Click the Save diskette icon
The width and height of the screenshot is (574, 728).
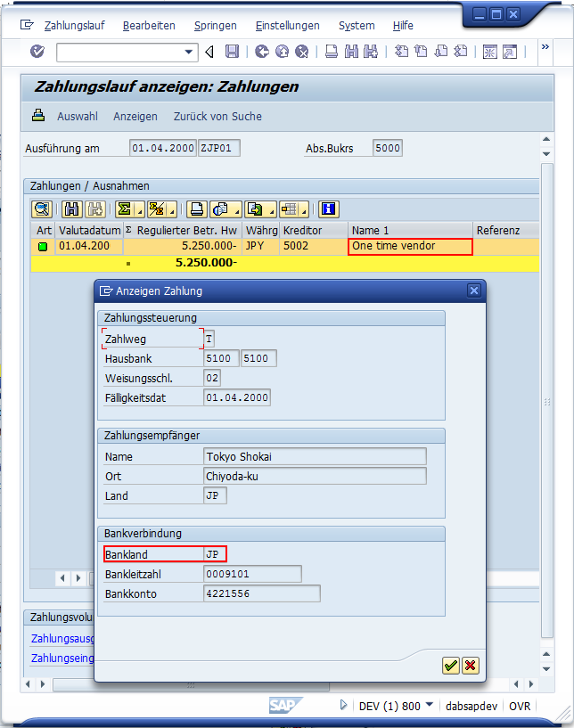point(232,51)
